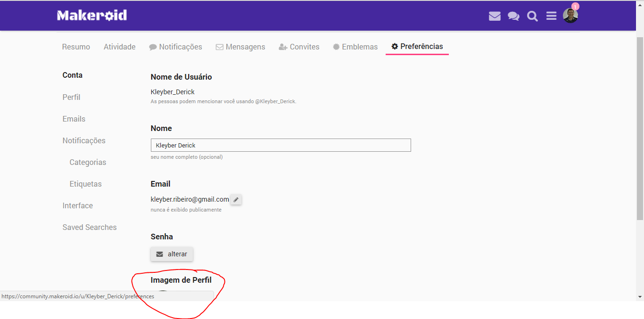
Task: Click the user avatar in header
Action: [x=570, y=15]
